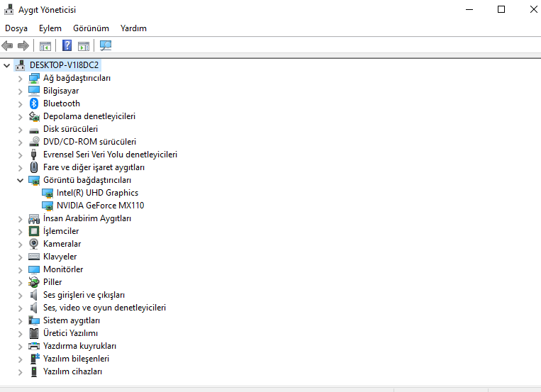
Task: Click the mouse icon beside Fare ve diğer işaret aygıtları
Action: coord(34,167)
